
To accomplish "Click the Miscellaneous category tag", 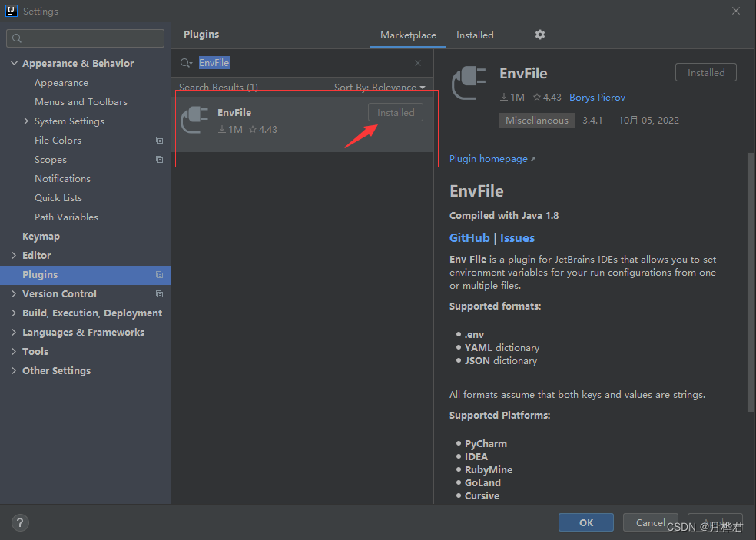I will (x=536, y=120).
